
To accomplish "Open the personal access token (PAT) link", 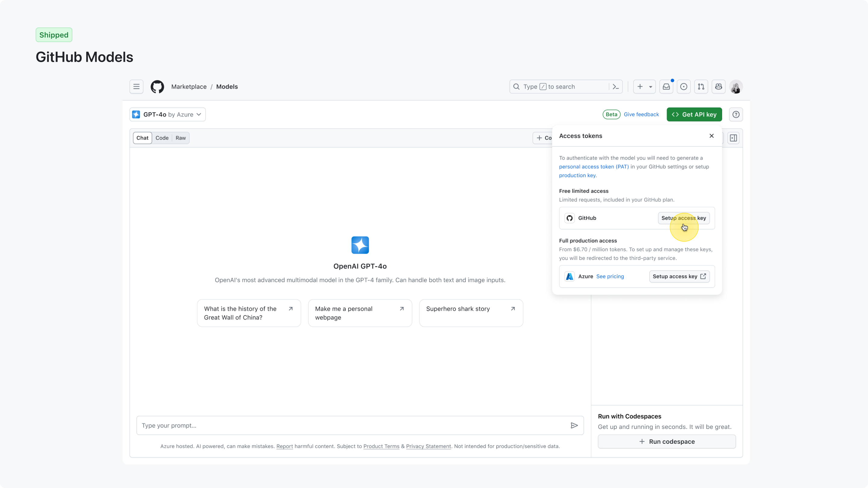I will tap(593, 166).
